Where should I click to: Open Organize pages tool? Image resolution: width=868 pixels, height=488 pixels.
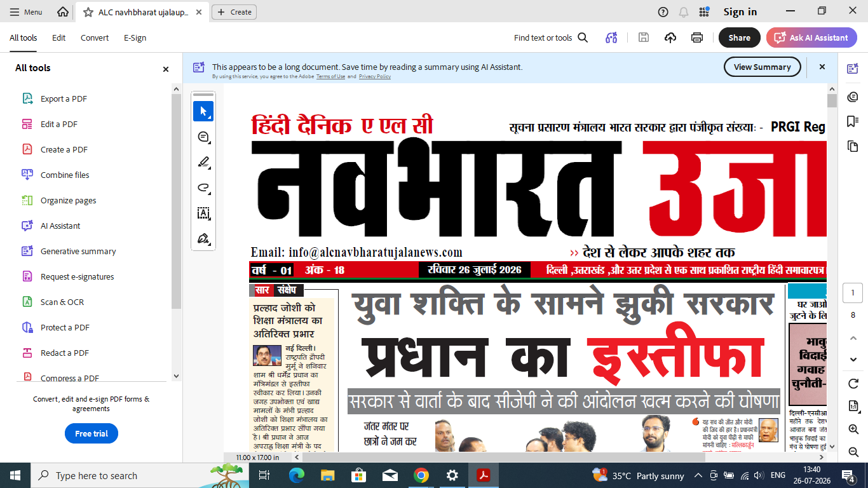[68, 200]
